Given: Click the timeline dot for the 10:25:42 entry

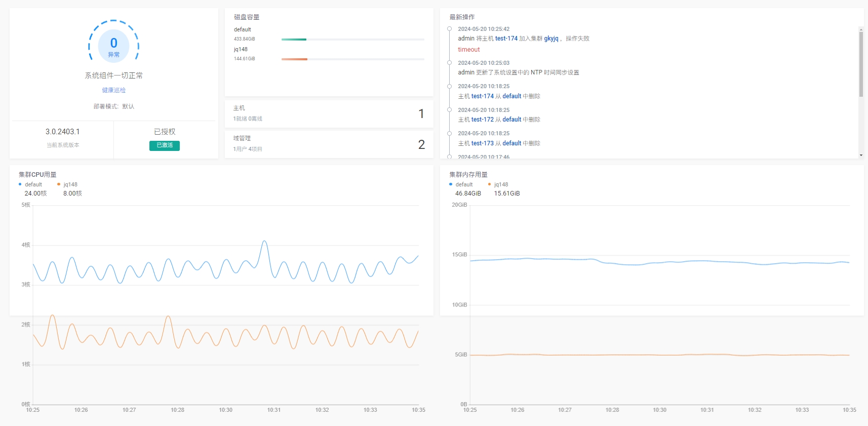Looking at the screenshot, I should pos(449,29).
